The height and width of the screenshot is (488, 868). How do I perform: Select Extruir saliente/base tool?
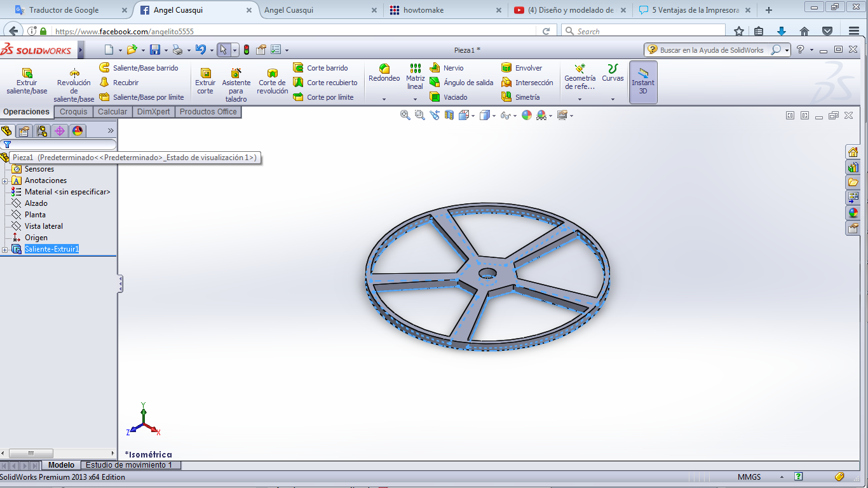click(x=27, y=81)
